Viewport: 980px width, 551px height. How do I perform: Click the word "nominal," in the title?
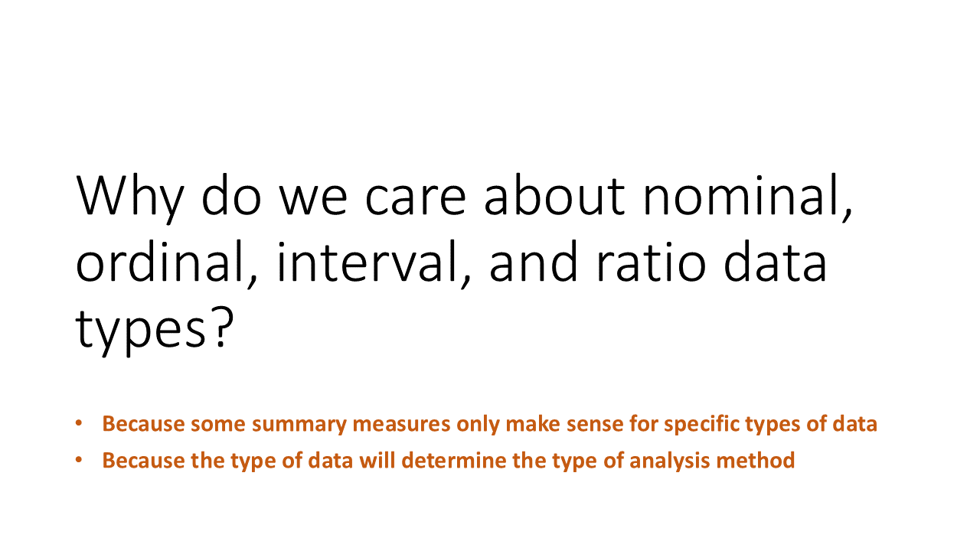point(747,197)
